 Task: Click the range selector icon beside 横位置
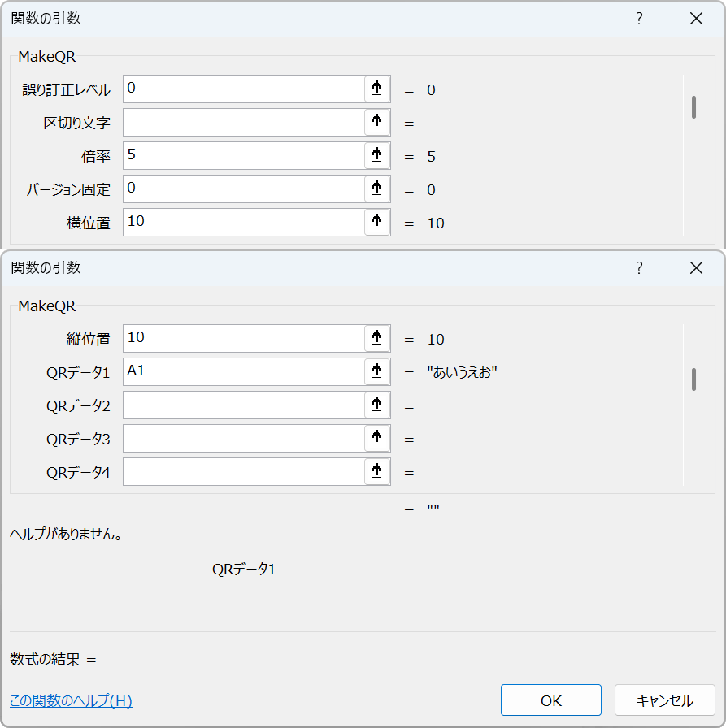[376, 222]
